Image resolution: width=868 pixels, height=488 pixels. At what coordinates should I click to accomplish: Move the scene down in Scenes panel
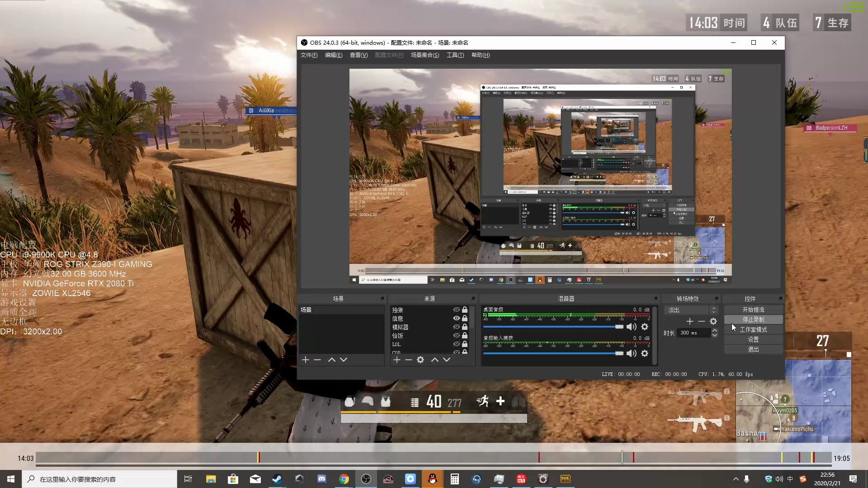(x=344, y=360)
